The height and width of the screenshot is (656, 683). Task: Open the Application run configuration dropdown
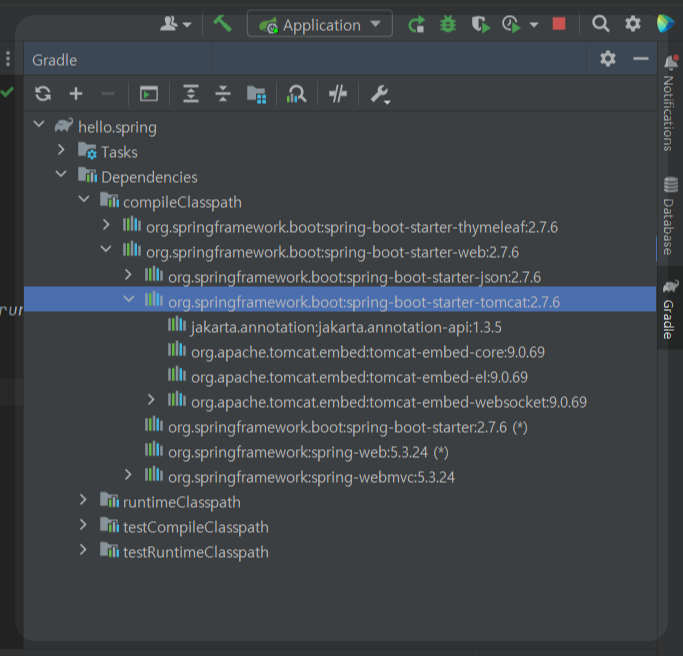(x=320, y=24)
